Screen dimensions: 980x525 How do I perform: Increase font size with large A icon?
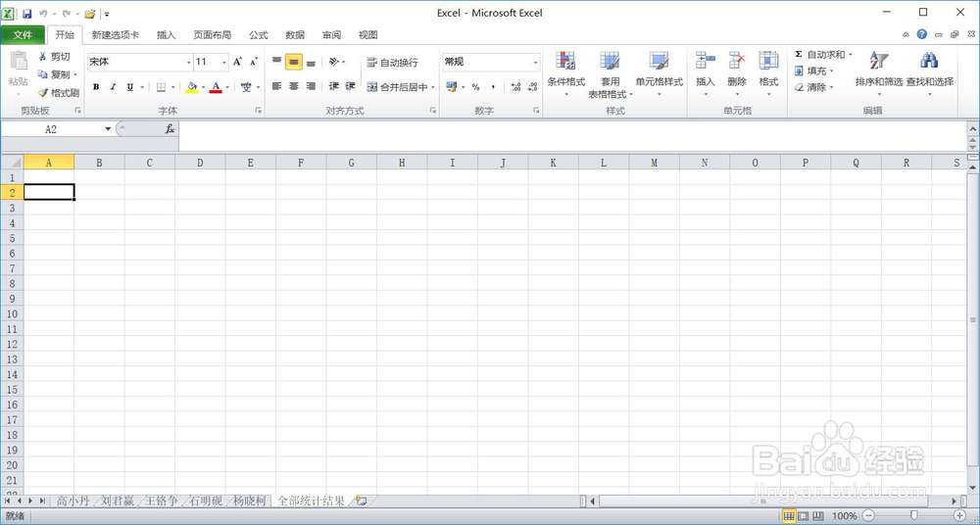point(237,62)
